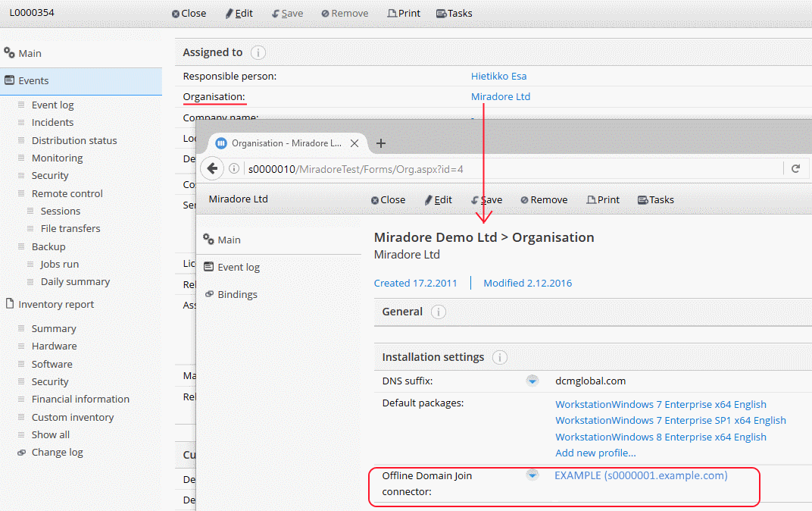
Task: Open Event log in the organisation sidebar
Action: [x=232, y=268]
